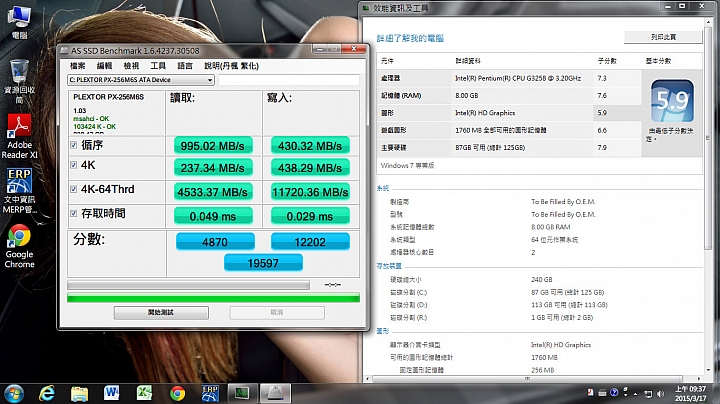
Task: Collapse the 存放裝置 storage section header
Action: click(389, 266)
